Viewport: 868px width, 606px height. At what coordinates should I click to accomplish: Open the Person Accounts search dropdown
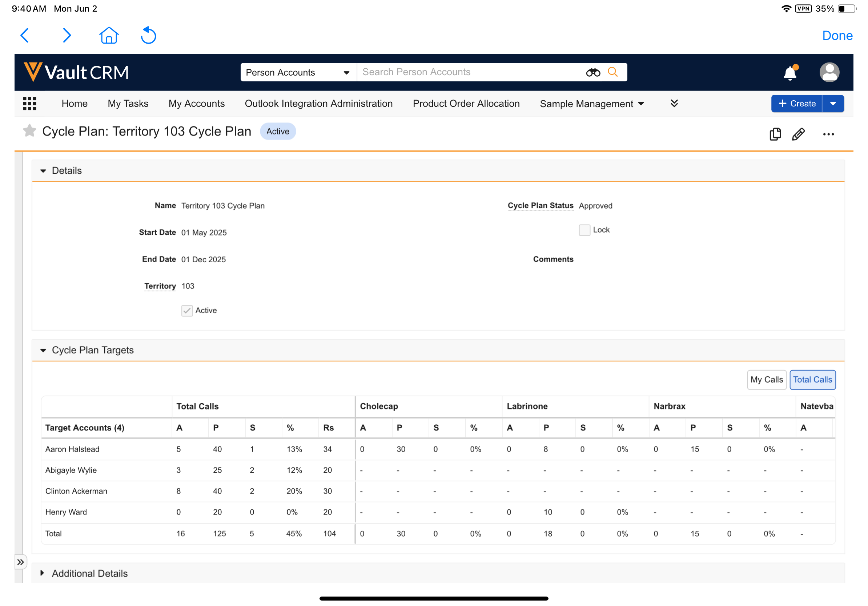[x=298, y=72]
